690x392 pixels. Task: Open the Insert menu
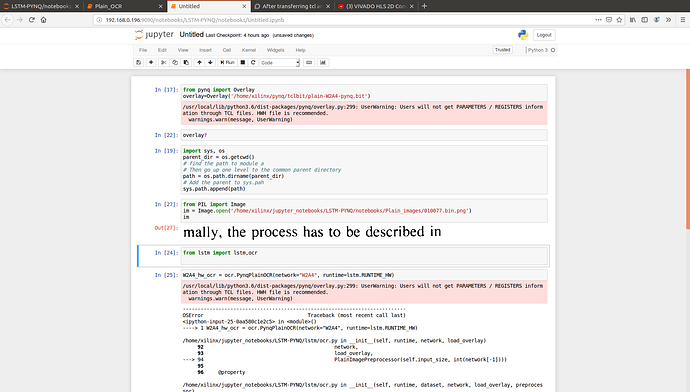(x=205, y=50)
